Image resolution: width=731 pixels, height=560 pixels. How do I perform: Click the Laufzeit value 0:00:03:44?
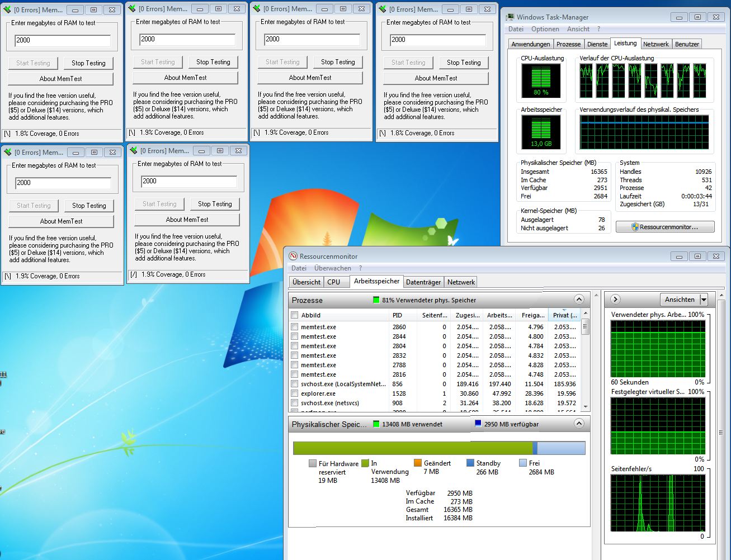(x=696, y=196)
